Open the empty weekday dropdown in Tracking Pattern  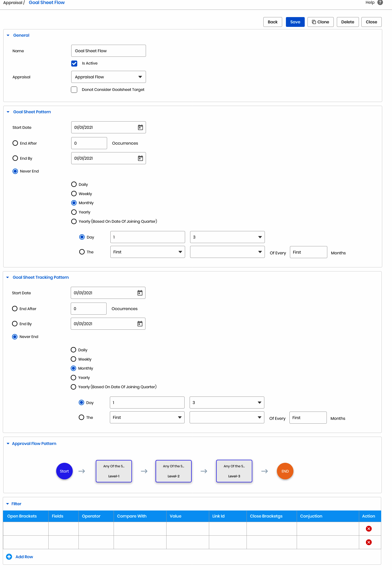[227, 417]
